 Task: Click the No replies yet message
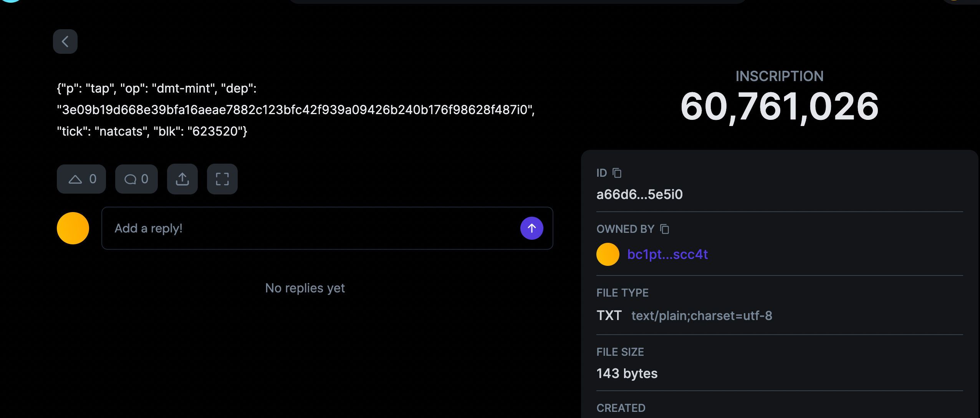pyautogui.click(x=305, y=288)
